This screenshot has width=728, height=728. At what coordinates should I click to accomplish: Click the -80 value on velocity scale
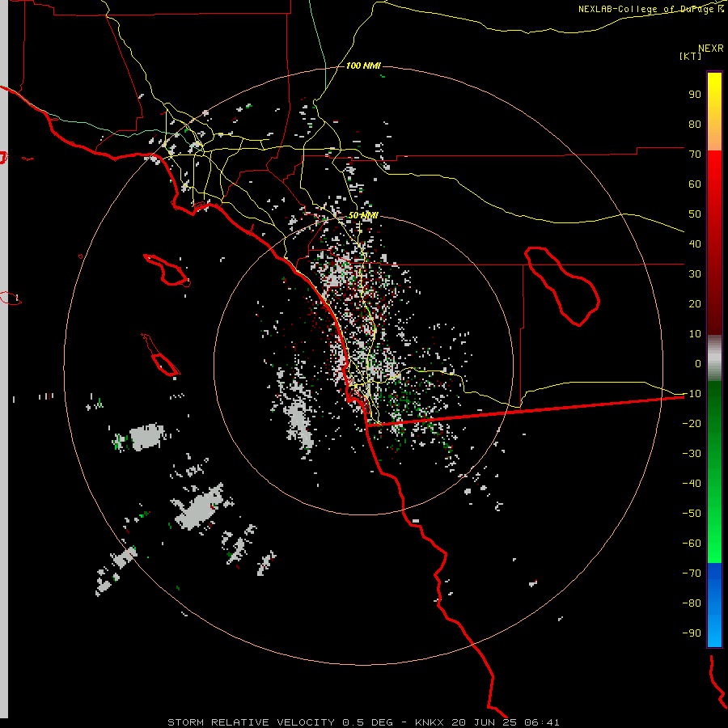point(692,603)
